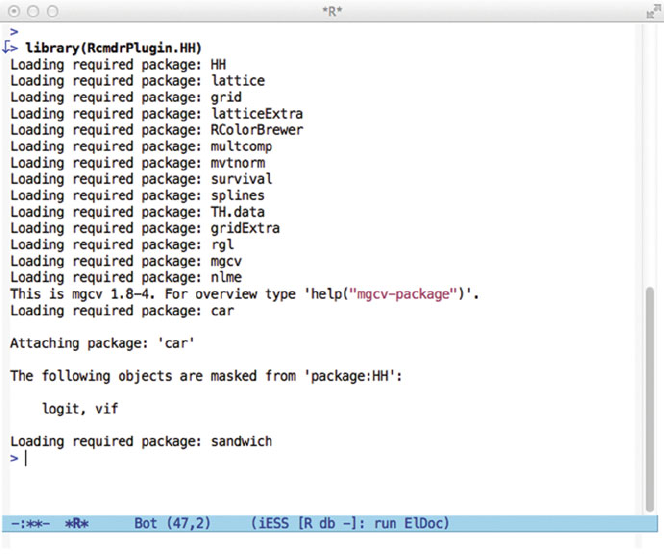Click the "following objects are masked" message
This screenshot has width=664, height=559.
point(206,376)
